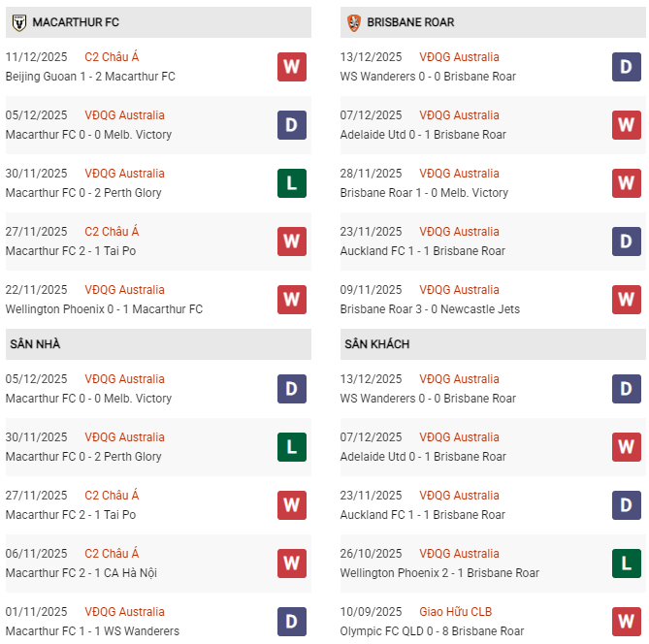
Task: Open Brisbane Roar 3 - 0 Newcastle Jets match
Action: coord(430,309)
